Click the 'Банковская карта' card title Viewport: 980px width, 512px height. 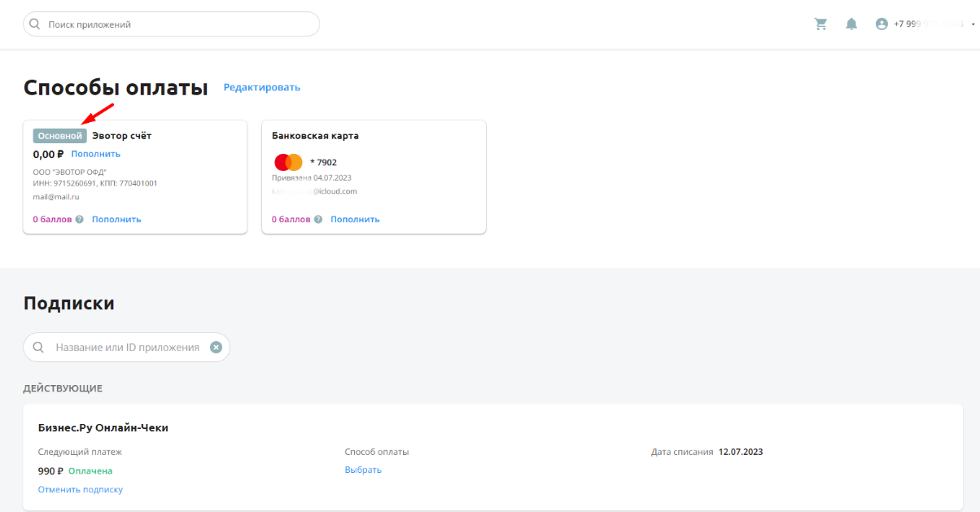click(315, 136)
